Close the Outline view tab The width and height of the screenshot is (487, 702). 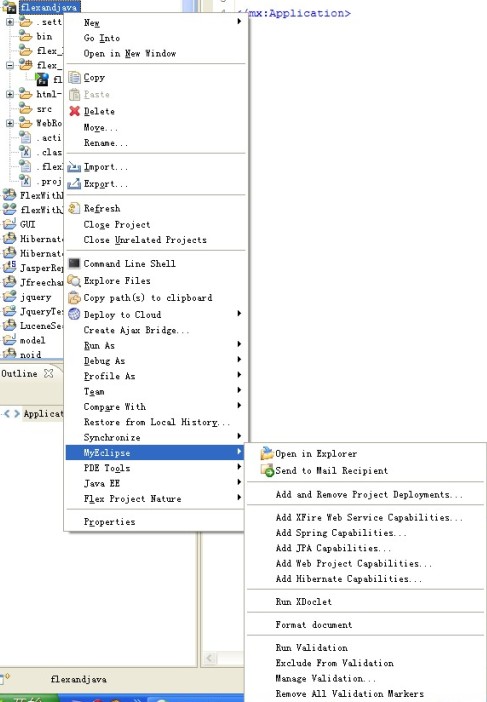click(48, 373)
